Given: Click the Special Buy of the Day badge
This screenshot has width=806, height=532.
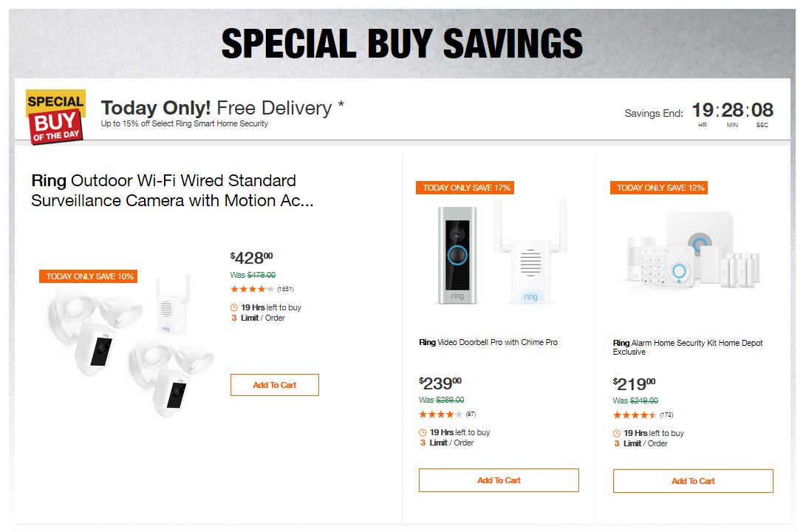Looking at the screenshot, I should click(x=55, y=117).
